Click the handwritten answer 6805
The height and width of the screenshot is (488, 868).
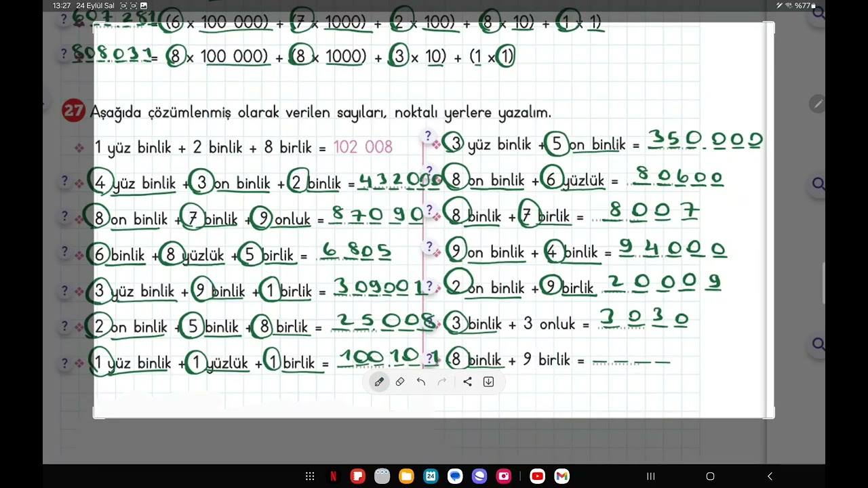357,251
